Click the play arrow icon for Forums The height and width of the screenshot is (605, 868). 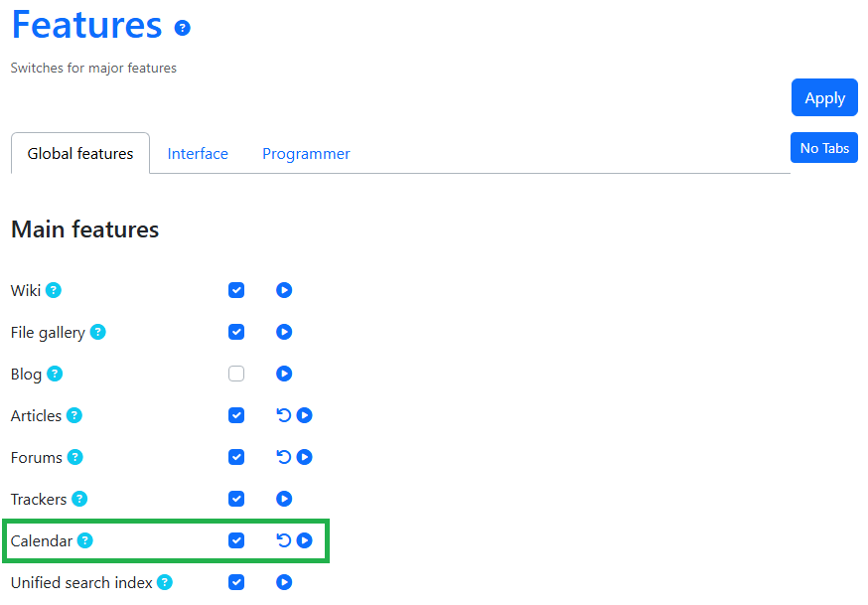(x=305, y=457)
